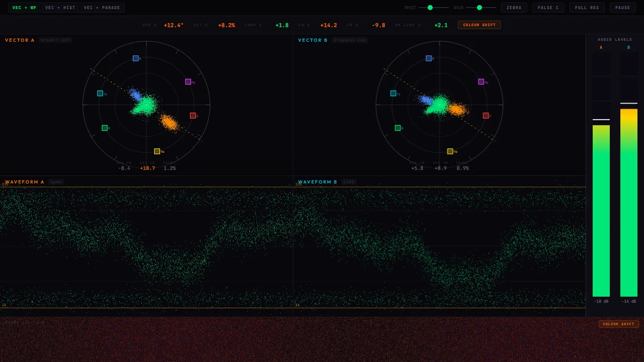The width and height of the screenshot is (644, 362).
Task: Click the Cr delta value -9.8
Action: click(378, 25)
